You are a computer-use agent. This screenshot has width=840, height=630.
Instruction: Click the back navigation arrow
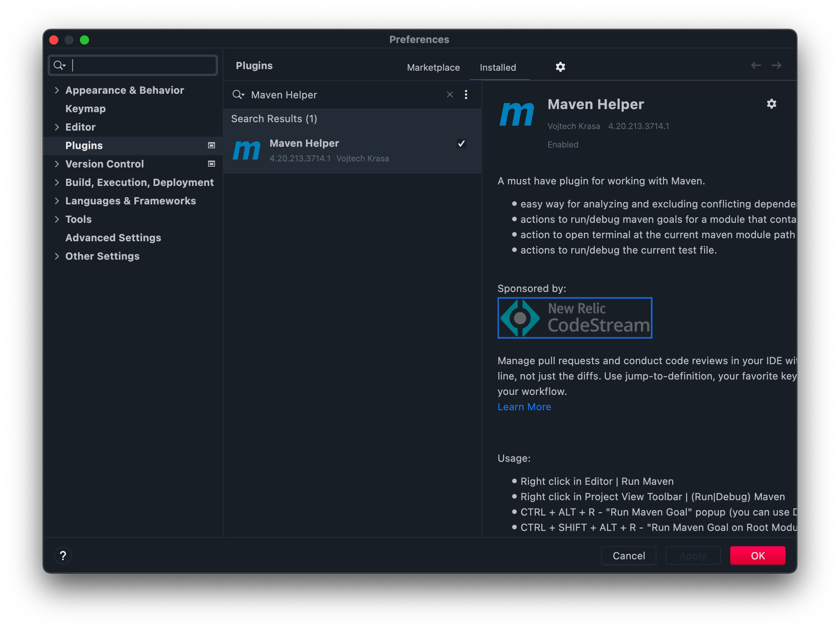coord(756,65)
